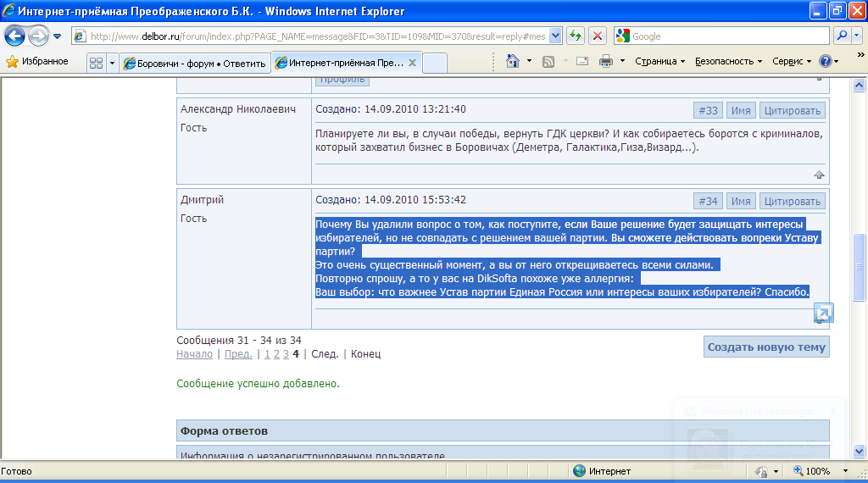Viewport: 868px width, 483px height.
Task: Jump to top arrow in post #33
Action: coord(820,175)
